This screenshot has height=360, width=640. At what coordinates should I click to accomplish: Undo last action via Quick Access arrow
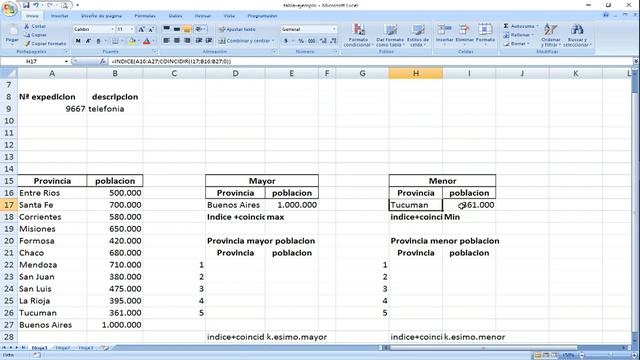[36, 5]
